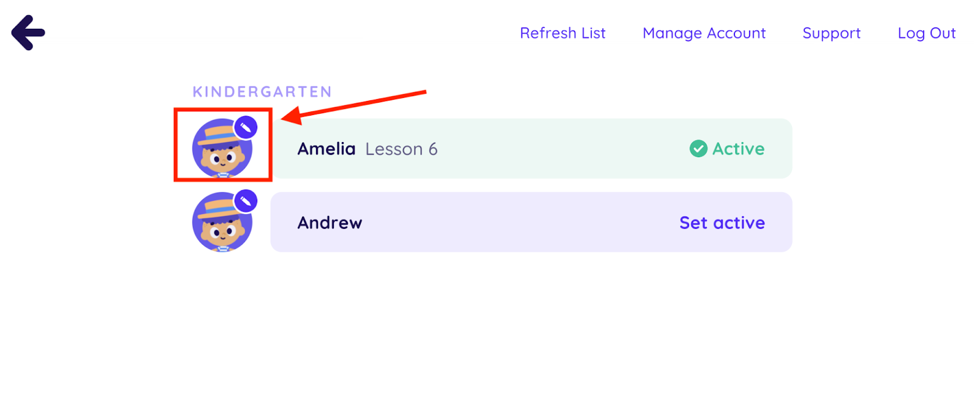The height and width of the screenshot is (402, 980).
Task: Click the Andrew name text
Action: click(x=330, y=223)
